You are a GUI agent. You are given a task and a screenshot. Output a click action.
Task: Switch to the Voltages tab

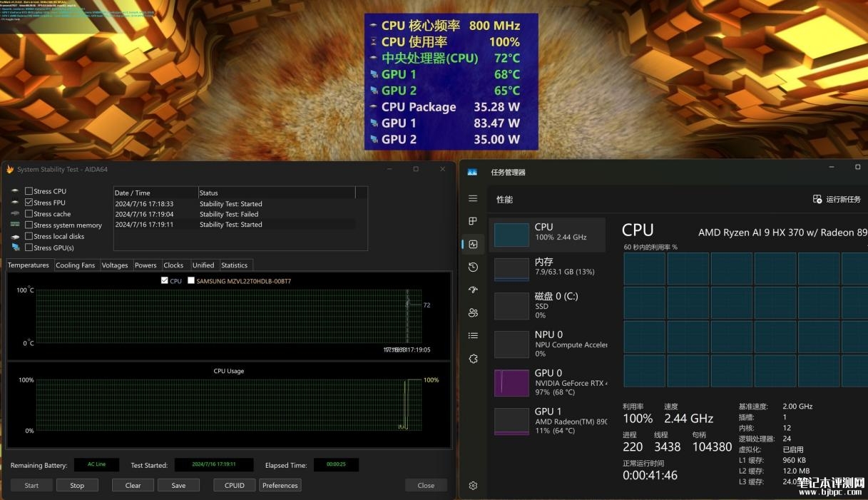(115, 265)
